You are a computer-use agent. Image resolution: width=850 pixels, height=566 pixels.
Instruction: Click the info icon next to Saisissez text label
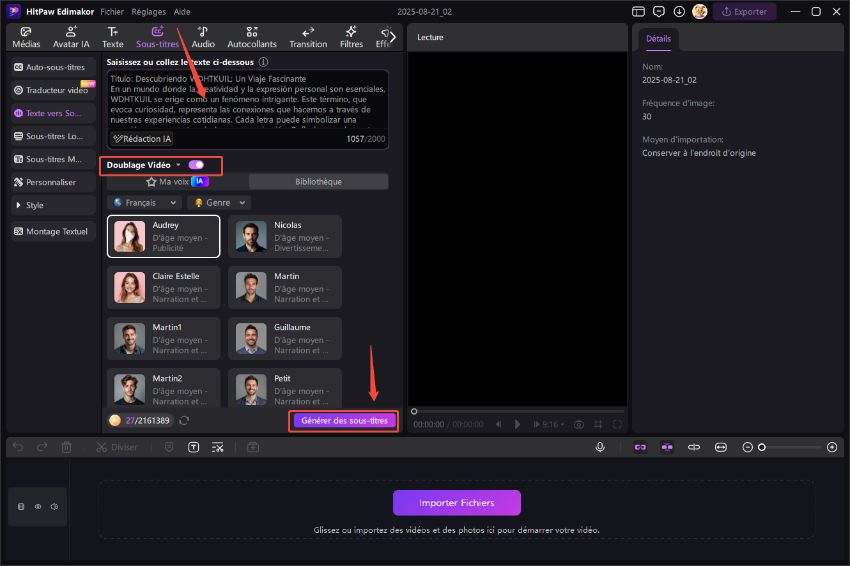tap(263, 62)
